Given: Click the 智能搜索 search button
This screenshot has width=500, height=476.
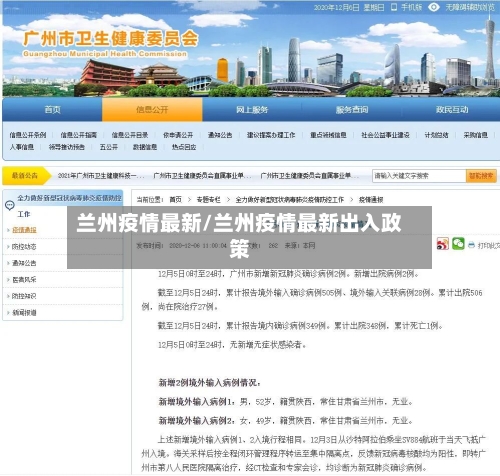Looking at the screenshot, I should pos(481,176).
